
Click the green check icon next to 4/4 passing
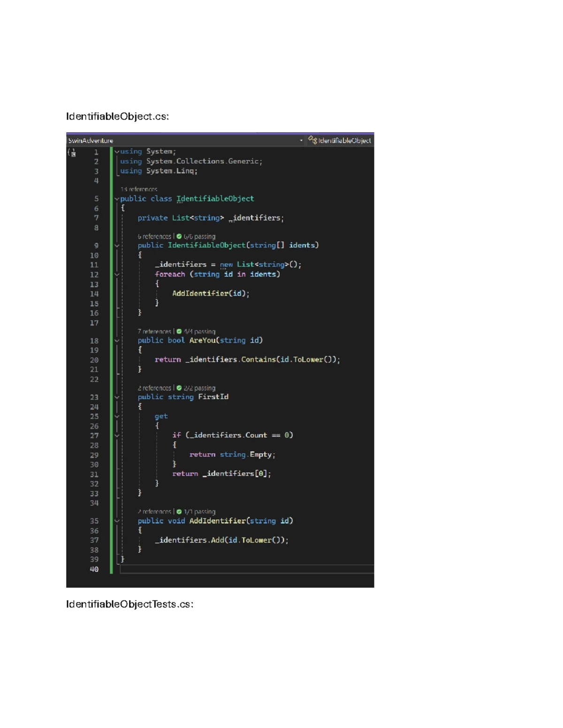coord(179,331)
